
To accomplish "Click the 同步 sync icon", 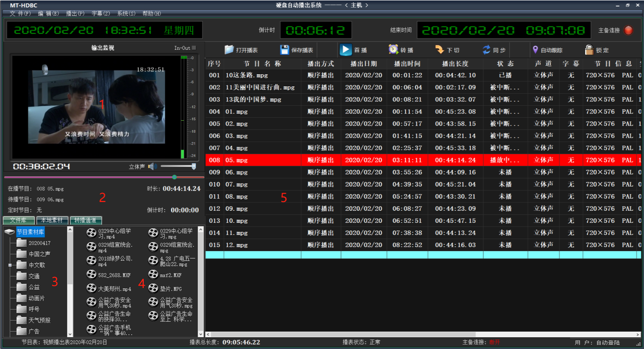I will (x=487, y=50).
